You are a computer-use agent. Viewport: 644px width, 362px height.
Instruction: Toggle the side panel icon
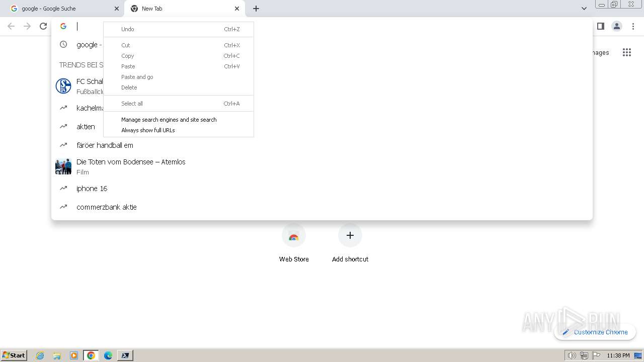click(x=600, y=26)
